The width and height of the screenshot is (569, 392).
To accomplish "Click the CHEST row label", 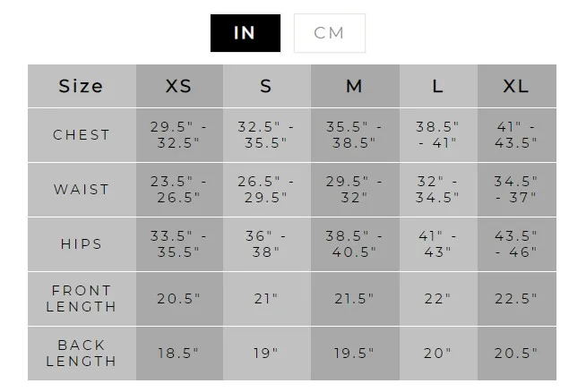I will tap(82, 135).
